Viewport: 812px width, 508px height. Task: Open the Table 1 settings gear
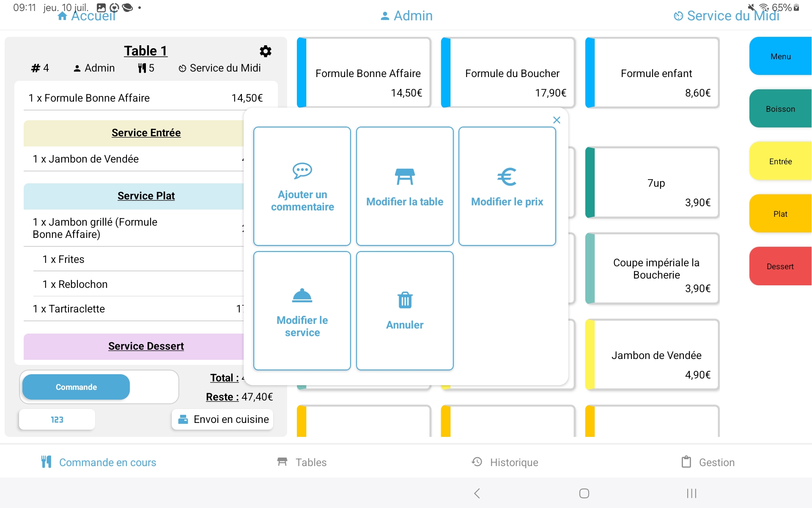265,51
